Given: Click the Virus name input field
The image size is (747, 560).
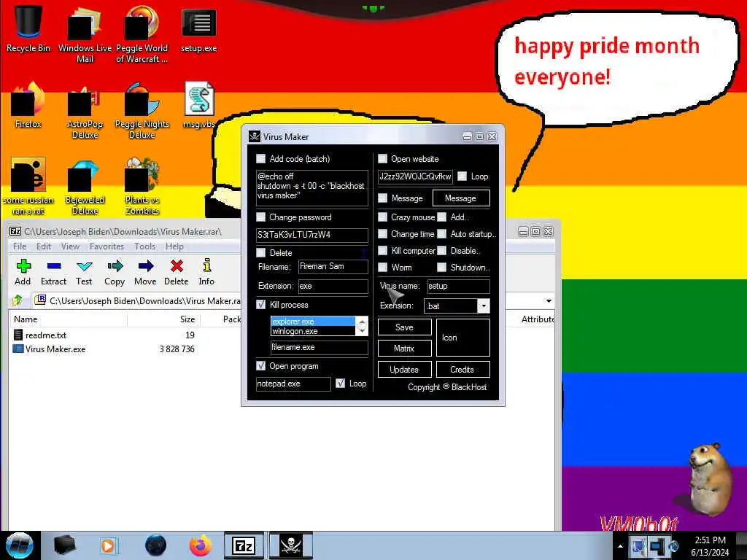Looking at the screenshot, I should click(x=458, y=286).
